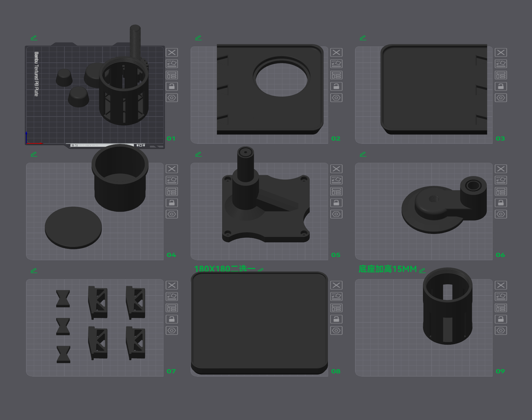
Task: Auto-orient objects on plate 03
Action: click(501, 64)
